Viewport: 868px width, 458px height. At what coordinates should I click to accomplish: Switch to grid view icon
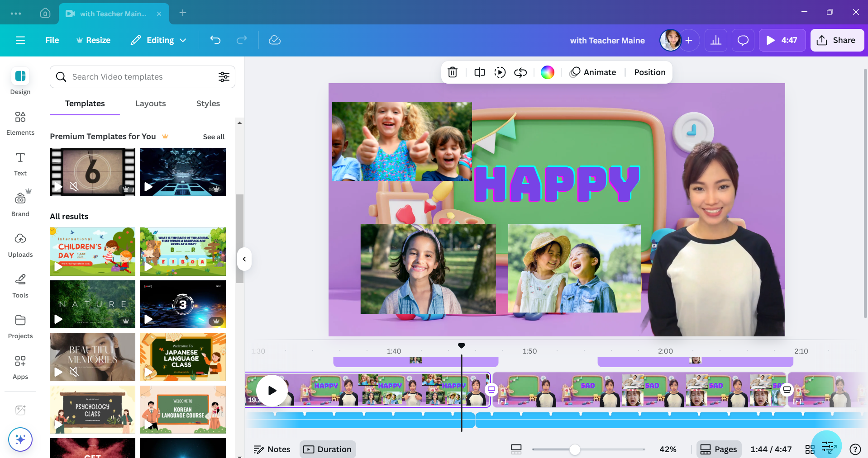tap(810, 449)
